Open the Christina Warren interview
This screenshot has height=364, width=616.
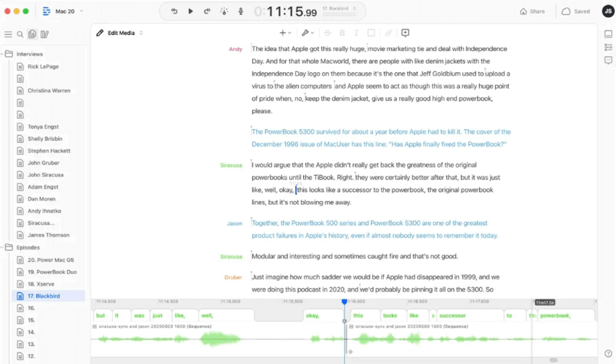(x=48, y=91)
